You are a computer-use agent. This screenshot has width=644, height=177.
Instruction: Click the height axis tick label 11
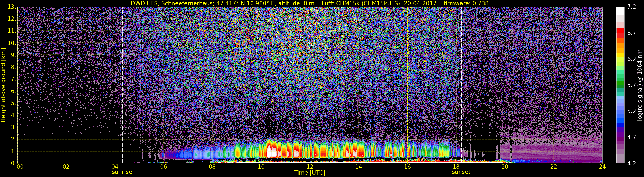12,31
